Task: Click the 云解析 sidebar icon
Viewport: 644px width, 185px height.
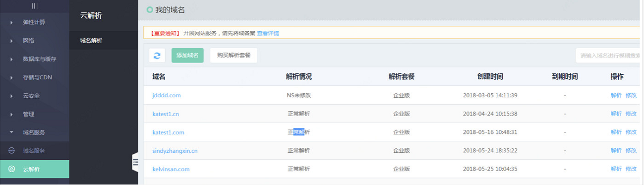Action: pos(12,169)
